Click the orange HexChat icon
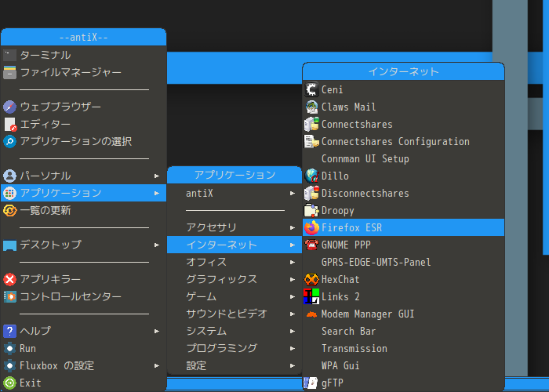549x392 pixels. (311, 279)
